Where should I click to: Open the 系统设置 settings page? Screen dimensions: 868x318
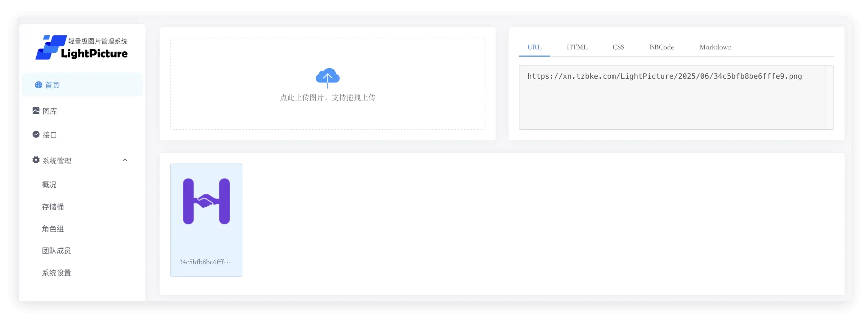click(56, 273)
